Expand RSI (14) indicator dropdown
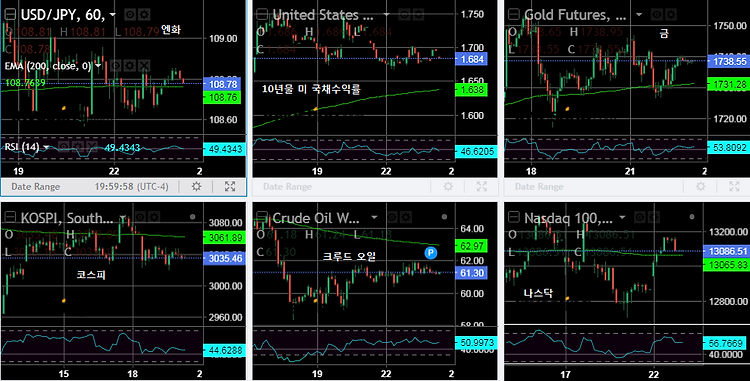 (46, 147)
